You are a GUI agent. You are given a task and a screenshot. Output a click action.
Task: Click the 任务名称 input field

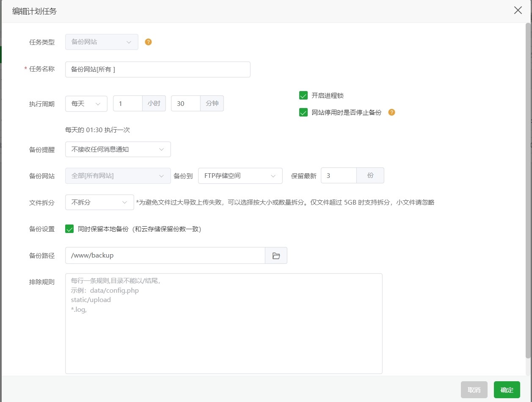pyautogui.click(x=158, y=69)
